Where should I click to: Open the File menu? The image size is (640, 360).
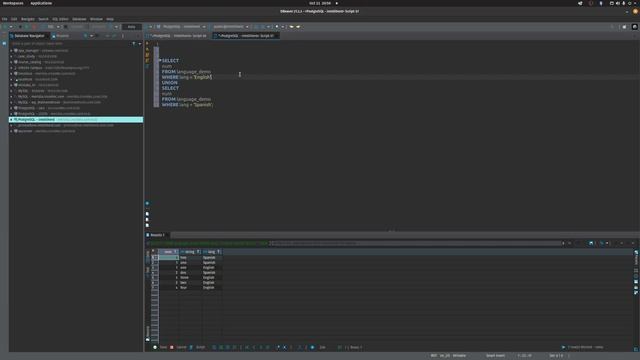click(x=4, y=19)
